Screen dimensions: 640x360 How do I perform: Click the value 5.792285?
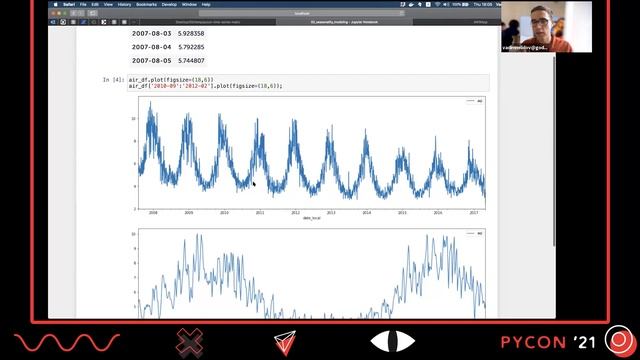191,47
